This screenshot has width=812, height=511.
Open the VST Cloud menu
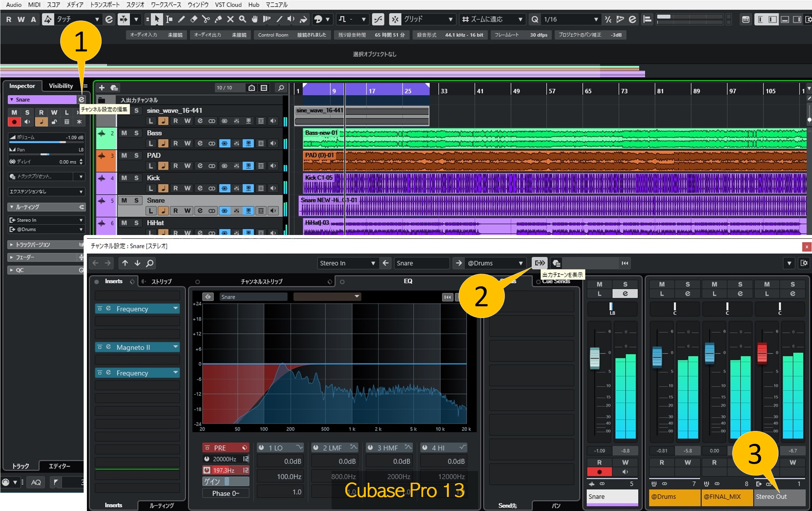point(228,5)
